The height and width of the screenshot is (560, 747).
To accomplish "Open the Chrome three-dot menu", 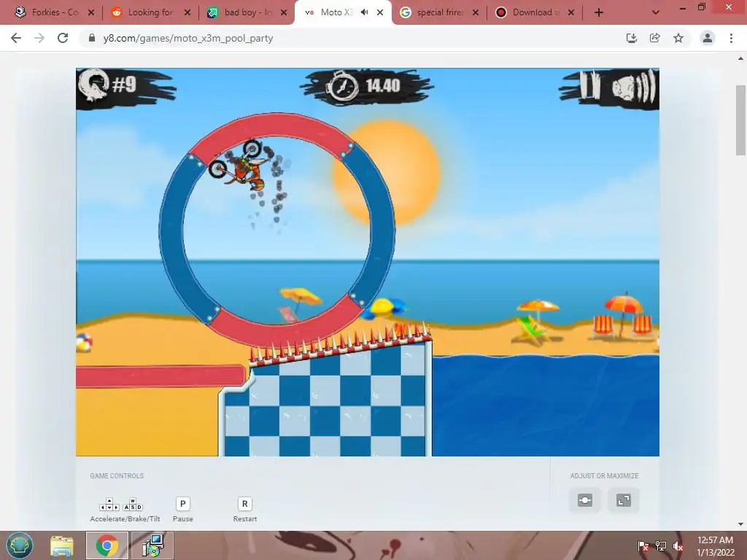I will [x=731, y=38].
